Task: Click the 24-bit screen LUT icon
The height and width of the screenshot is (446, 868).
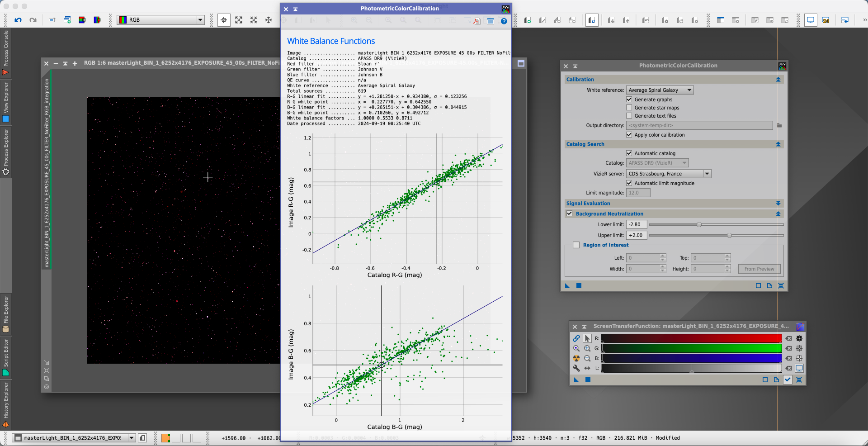Action: point(826,20)
